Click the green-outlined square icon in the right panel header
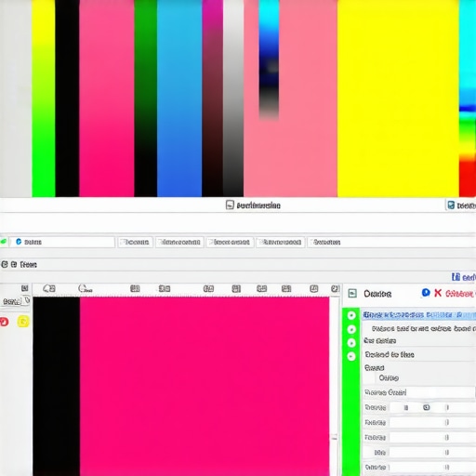This screenshot has width=476, height=476. [352, 293]
